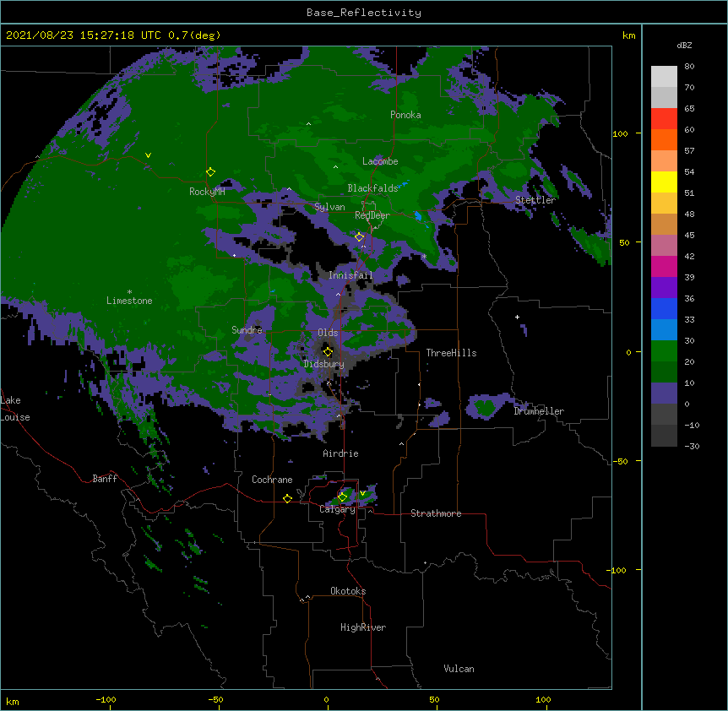This screenshot has height=711, width=728.
Task: Click the 50 tick on the vertical km axis
Action: pyautogui.click(x=624, y=242)
